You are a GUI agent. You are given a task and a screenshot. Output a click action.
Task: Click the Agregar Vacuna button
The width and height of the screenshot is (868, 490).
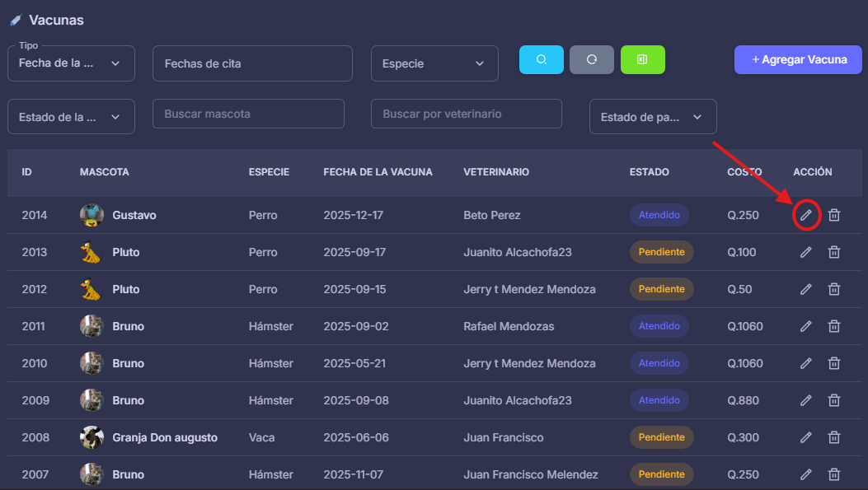click(799, 59)
